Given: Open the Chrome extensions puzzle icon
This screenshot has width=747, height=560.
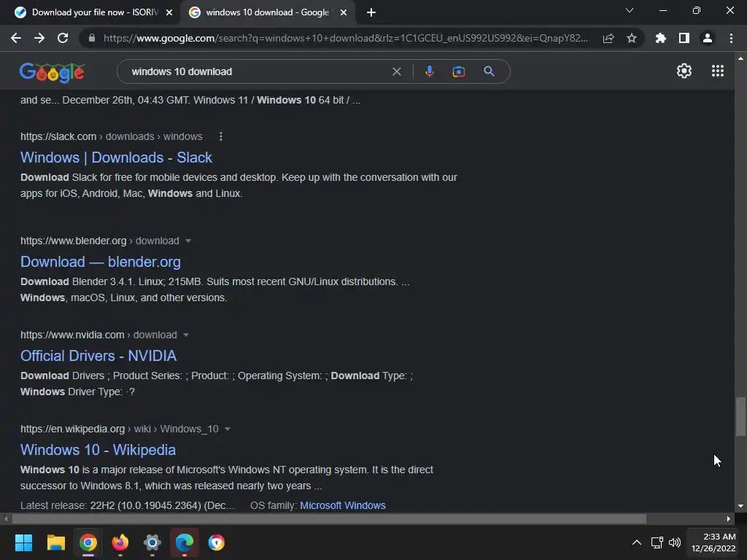Looking at the screenshot, I should 661,38.
